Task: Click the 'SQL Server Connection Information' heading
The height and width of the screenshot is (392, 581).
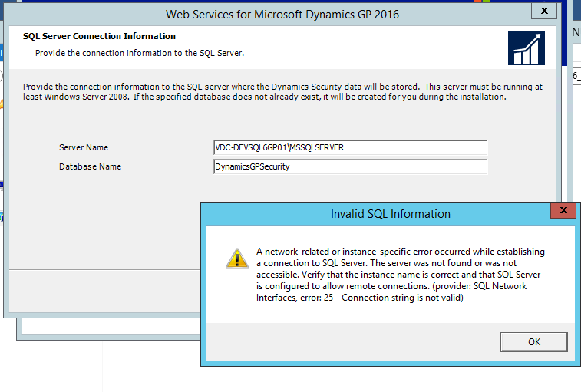Action: tap(99, 36)
